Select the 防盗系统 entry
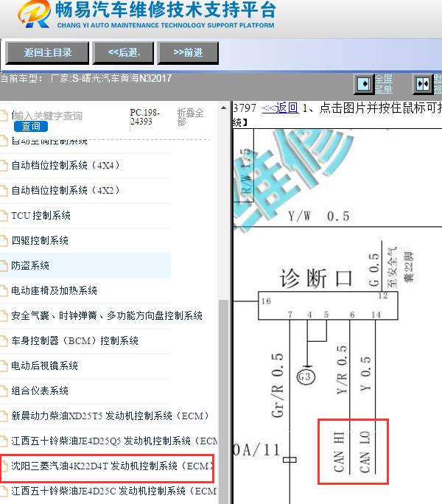The height and width of the screenshot is (504, 442). (x=30, y=266)
